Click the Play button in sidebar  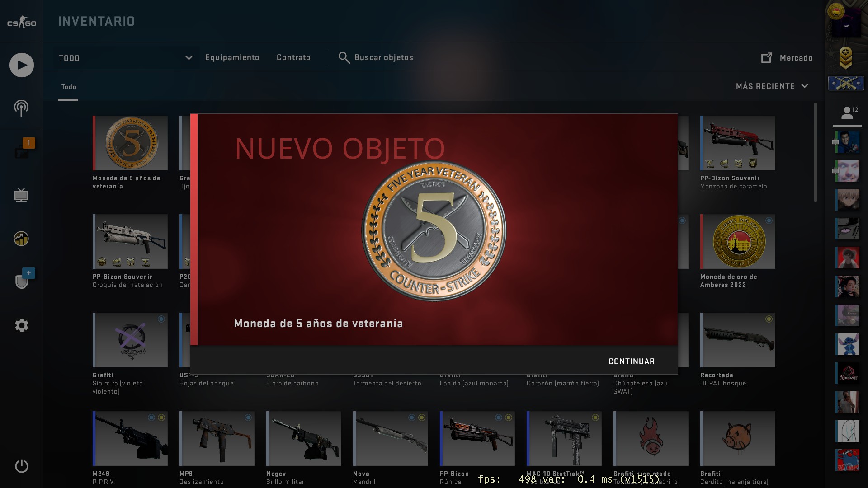[x=21, y=65]
